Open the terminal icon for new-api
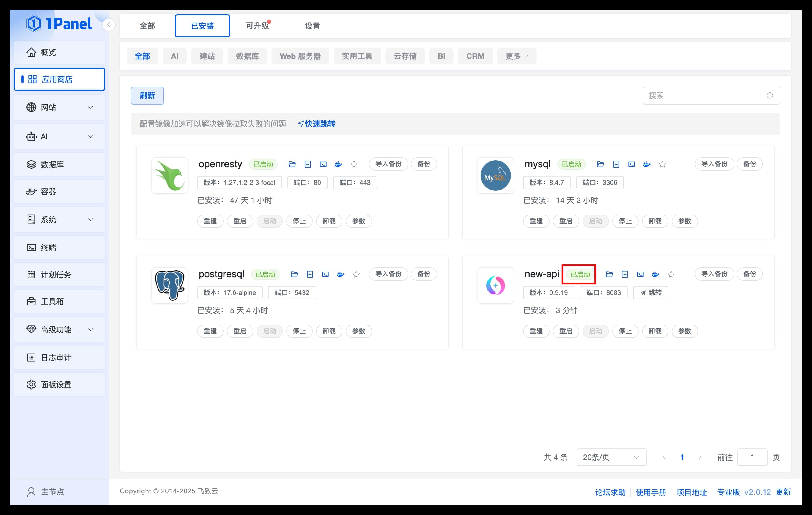This screenshot has height=515, width=812. pos(640,274)
